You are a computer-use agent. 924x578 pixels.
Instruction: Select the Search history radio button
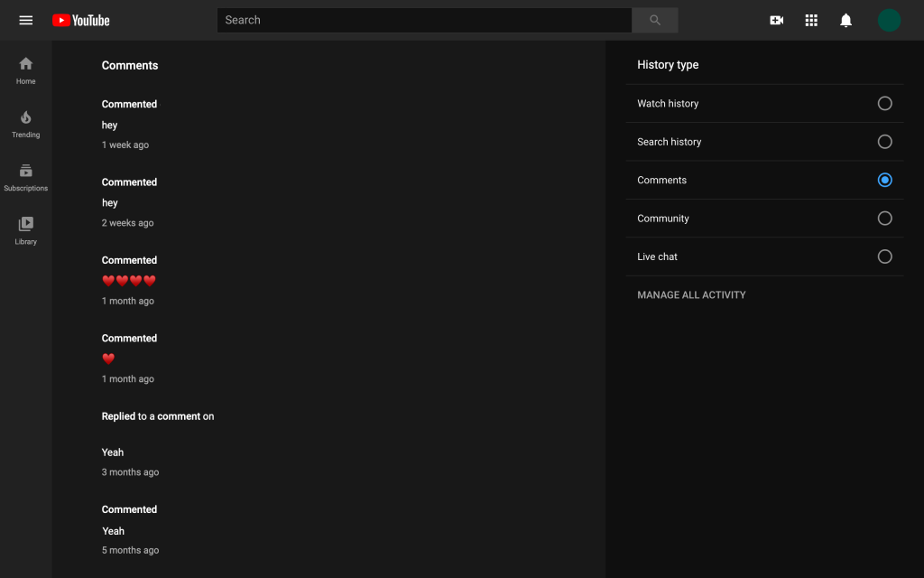[x=884, y=142]
